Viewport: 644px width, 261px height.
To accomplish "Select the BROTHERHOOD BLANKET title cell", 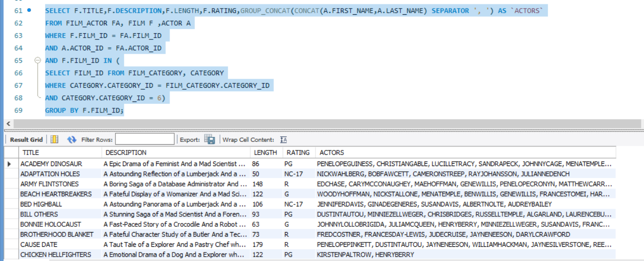I will click(59, 234).
